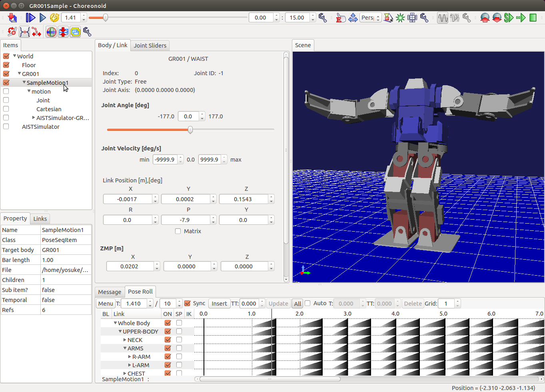Adjust the time bar slider handle
The width and height of the screenshot is (545, 392).
tap(106, 18)
